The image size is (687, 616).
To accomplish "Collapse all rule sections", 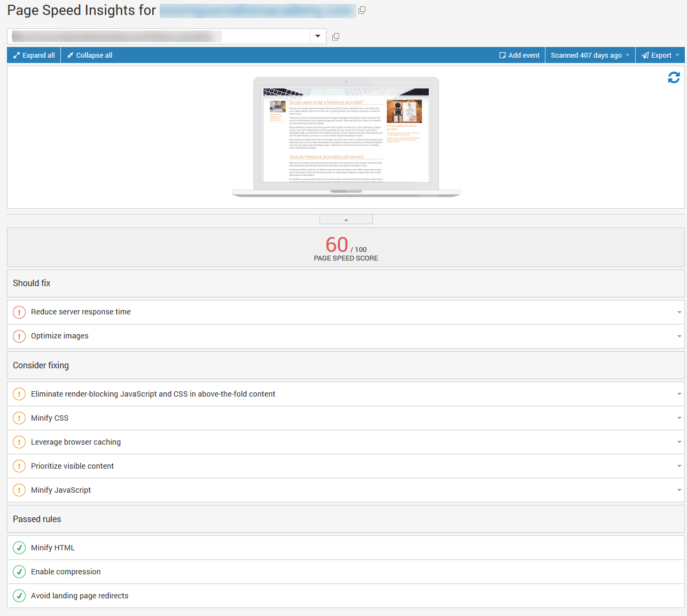I will point(89,56).
